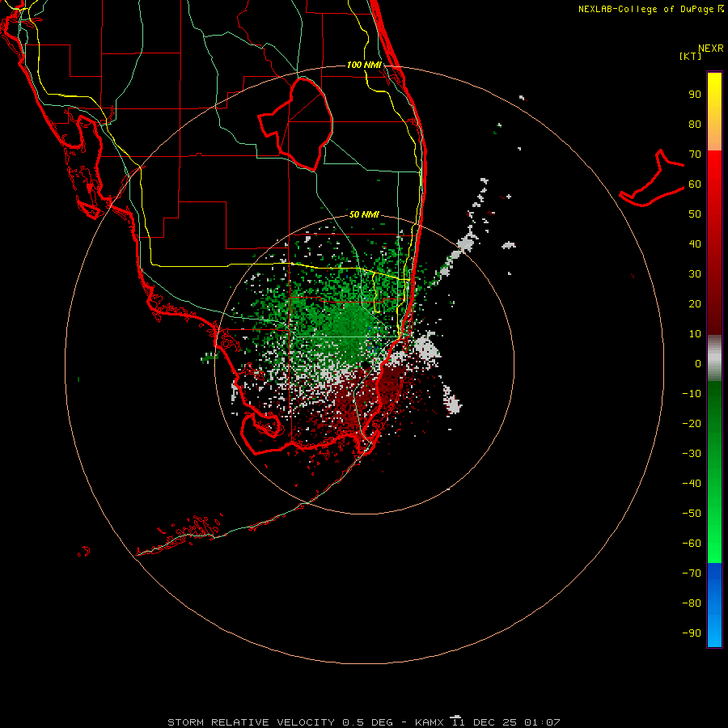The height and width of the screenshot is (728, 728).
Task: Click the -60 value on the velocity scale
Action: pos(692,544)
